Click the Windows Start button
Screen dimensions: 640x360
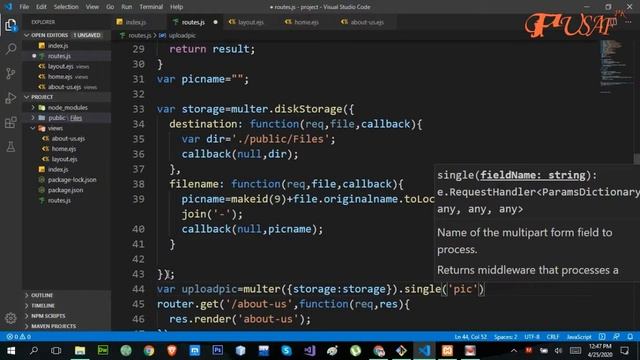[11, 351]
